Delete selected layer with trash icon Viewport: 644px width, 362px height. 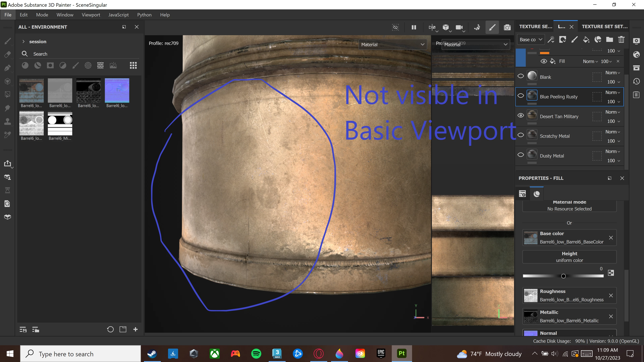coord(621,40)
